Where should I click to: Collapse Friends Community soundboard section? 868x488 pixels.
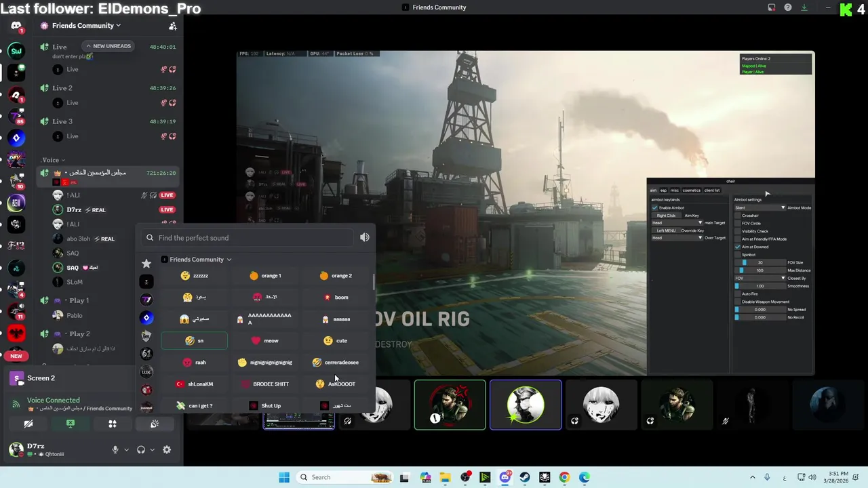pos(197,260)
